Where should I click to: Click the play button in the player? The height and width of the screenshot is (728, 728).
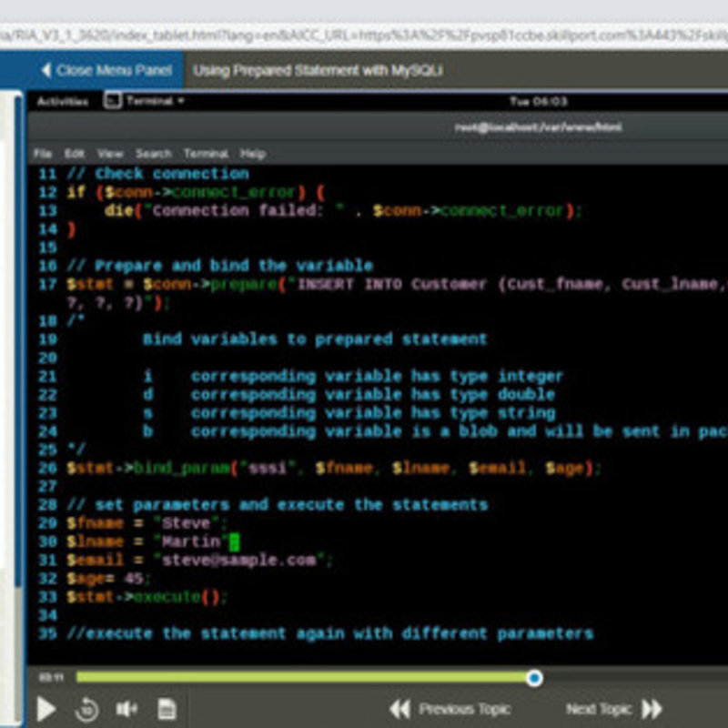click(x=46, y=709)
